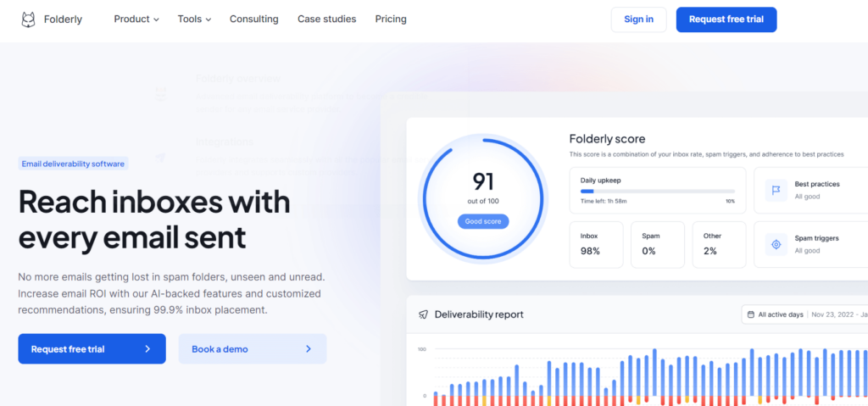Click the Deliverability report heading
Image resolution: width=868 pixels, height=406 pixels.
point(479,314)
